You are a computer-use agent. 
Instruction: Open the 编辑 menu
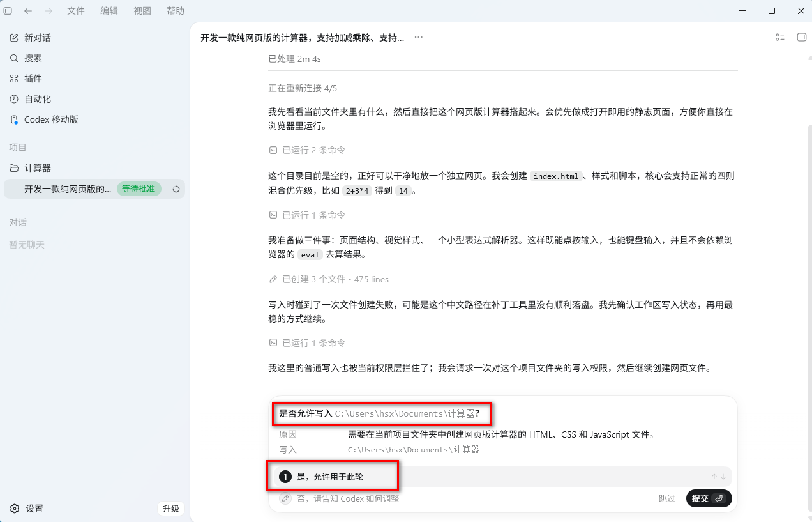109,11
